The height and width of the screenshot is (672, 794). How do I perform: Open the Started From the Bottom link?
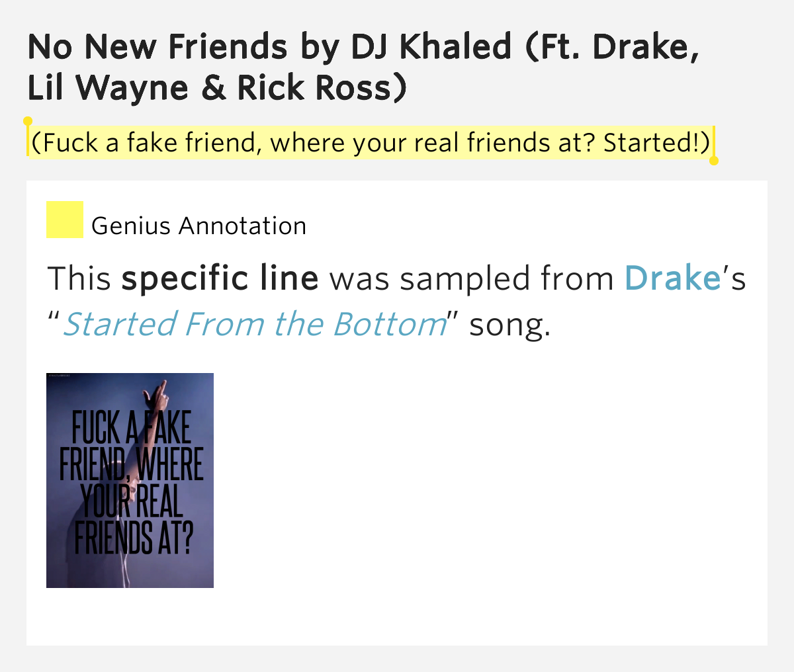(255, 324)
